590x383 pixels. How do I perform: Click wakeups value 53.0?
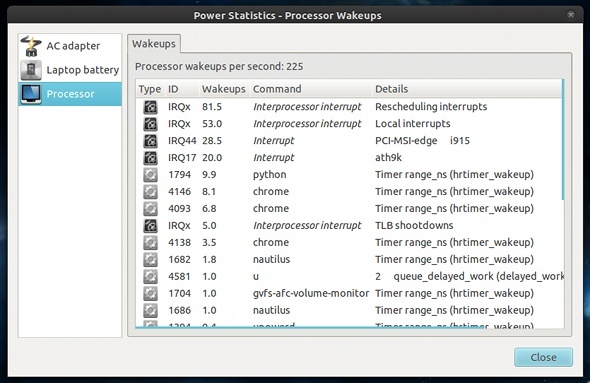click(212, 124)
